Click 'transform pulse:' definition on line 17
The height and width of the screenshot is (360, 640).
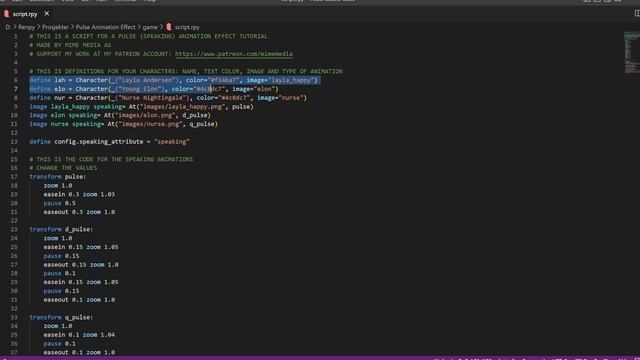coord(58,177)
